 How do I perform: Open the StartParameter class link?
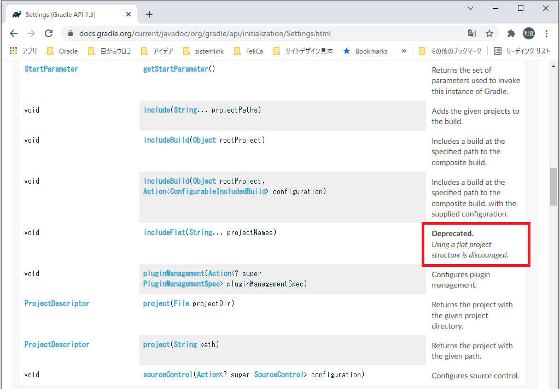tap(51, 69)
